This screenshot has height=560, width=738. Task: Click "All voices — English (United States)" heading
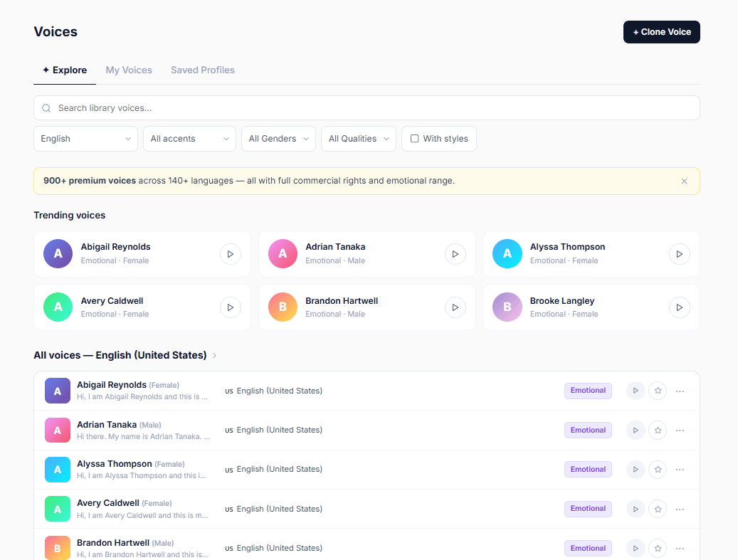tap(120, 355)
